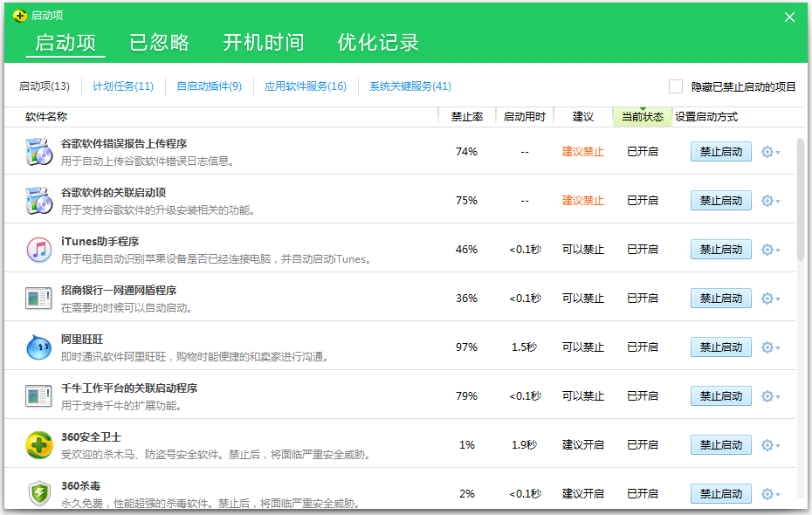This screenshot has width=812, height=515.
Task: Click 建议禁止 in 谷歌软件的关联启动项 row
Action: click(583, 201)
